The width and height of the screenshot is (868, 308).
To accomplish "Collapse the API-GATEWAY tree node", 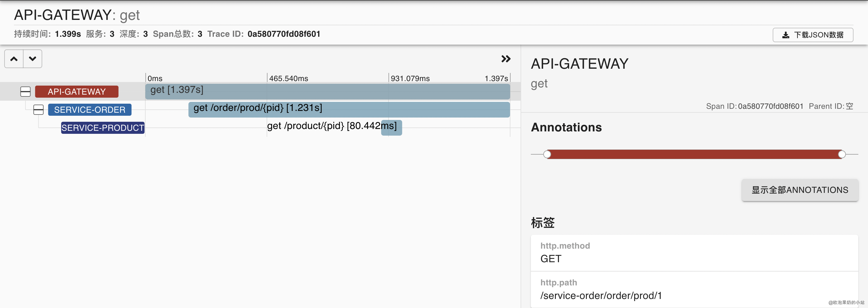I will coord(25,92).
